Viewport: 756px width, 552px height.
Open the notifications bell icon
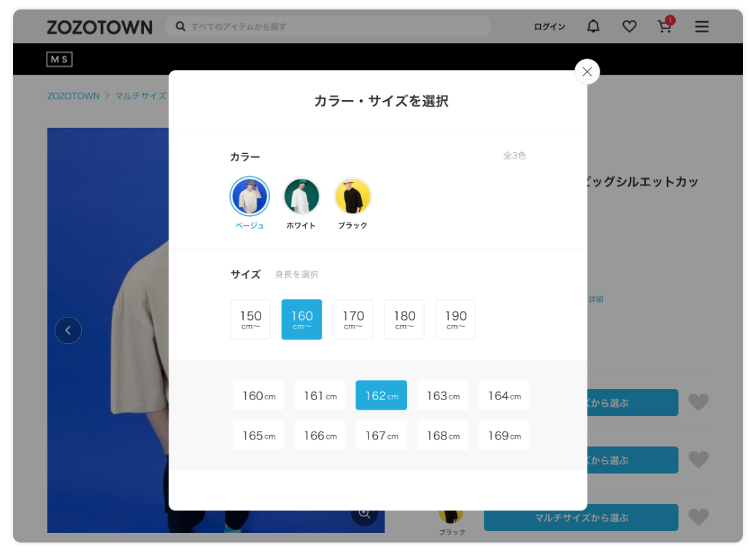coord(593,26)
